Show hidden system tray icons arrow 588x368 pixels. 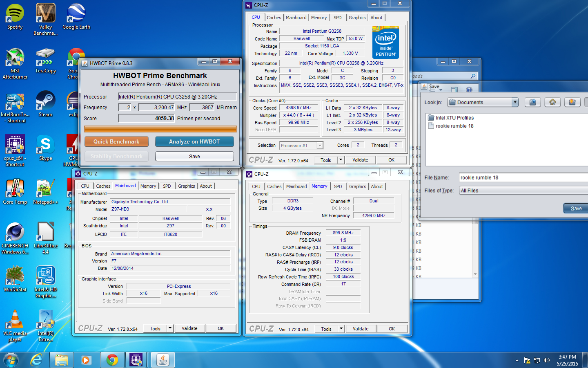pyautogui.click(x=517, y=360)
